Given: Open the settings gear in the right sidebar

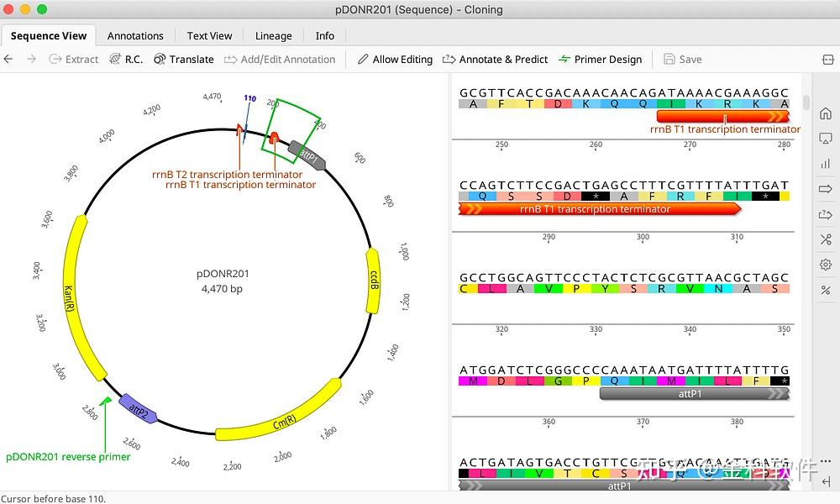Looking at the screenshot, I should point(825,264).
